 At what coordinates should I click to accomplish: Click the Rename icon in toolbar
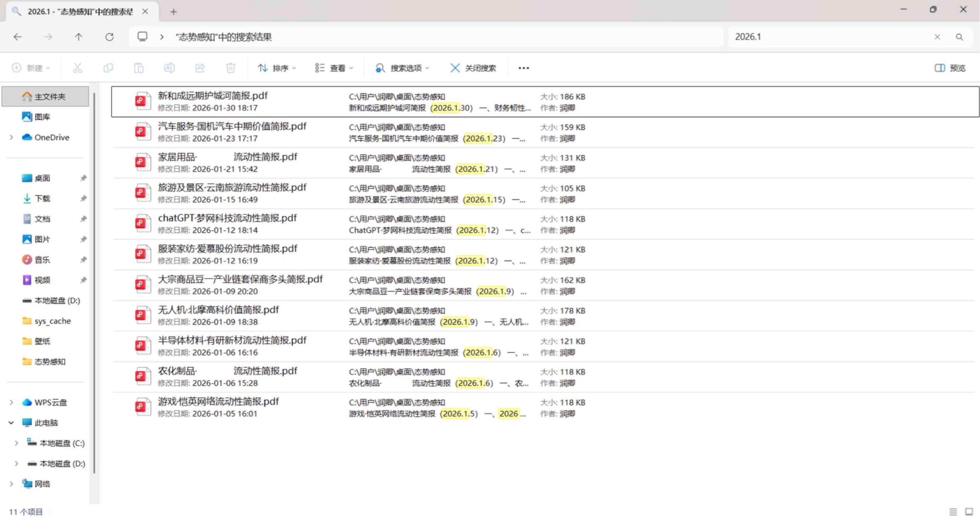pos(169,68)
